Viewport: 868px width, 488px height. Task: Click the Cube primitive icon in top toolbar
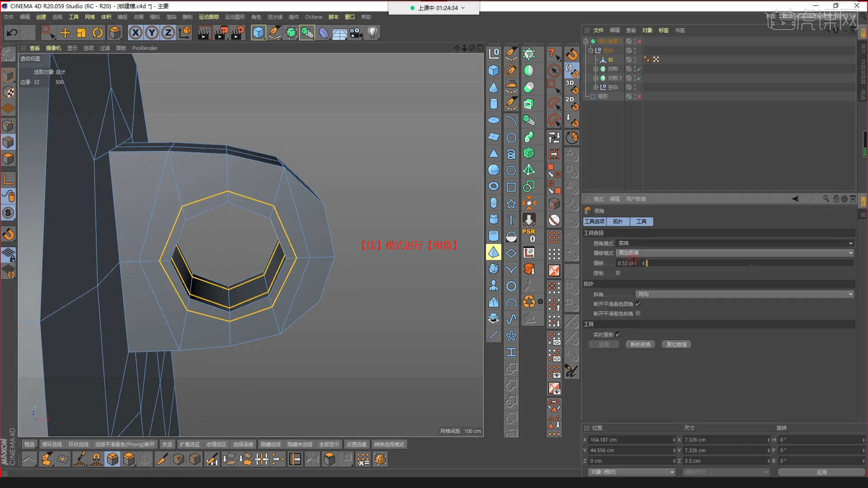pyautogui.click(x=258, y=33)
